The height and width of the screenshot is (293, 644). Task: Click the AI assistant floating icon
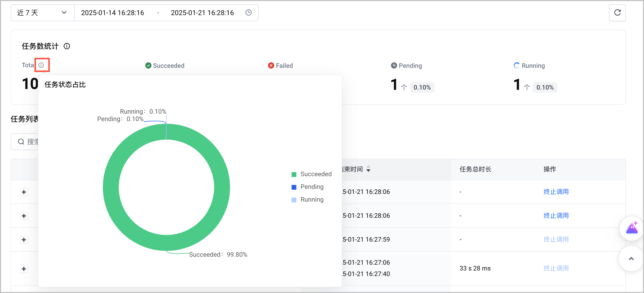(632, 228)
